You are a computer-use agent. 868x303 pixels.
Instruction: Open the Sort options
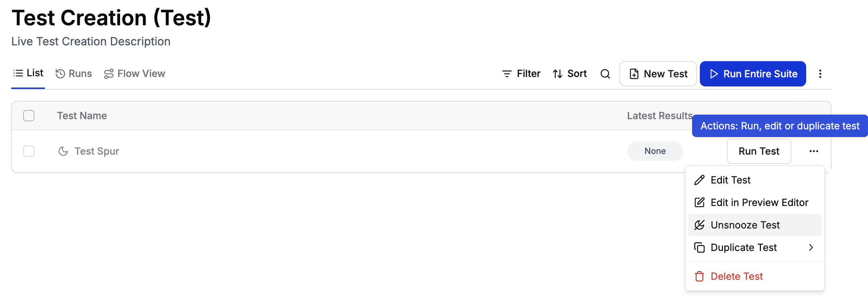(x=570, y=74)
